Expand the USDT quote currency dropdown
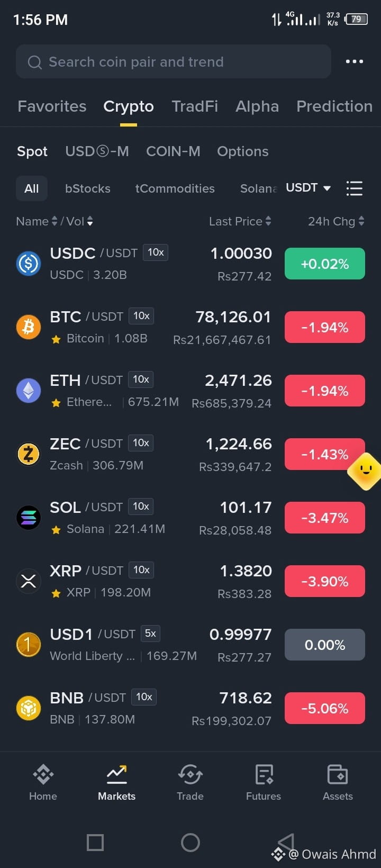Screen dimensions: 381x868 309,188
